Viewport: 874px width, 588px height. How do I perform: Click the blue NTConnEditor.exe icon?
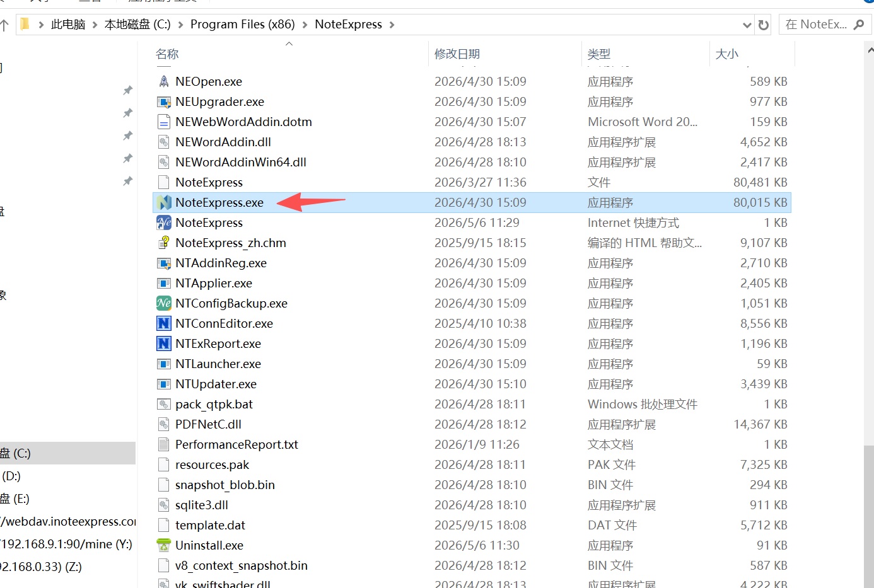point(164,323)
